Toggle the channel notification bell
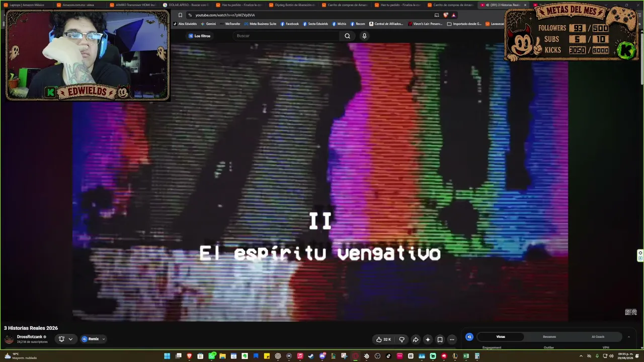 pyautogui.click(x=61, y=339)
